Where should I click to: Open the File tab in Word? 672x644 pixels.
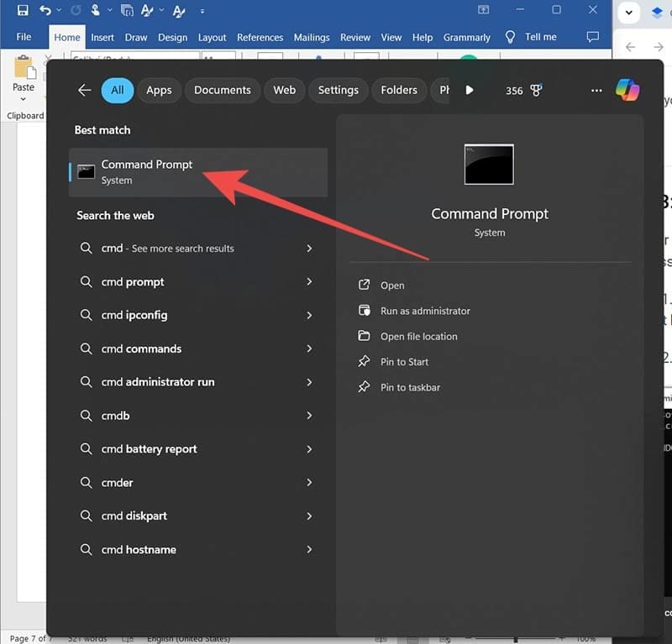[24, 37]
